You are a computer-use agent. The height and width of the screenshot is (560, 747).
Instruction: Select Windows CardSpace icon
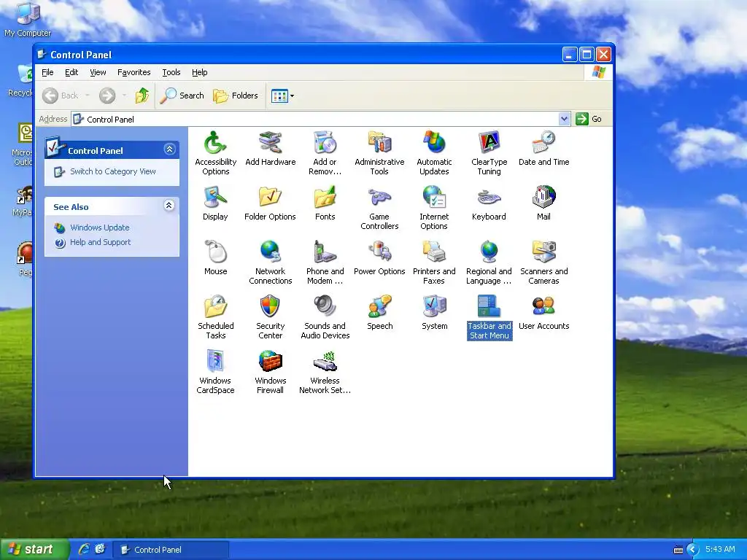[215, 372]
